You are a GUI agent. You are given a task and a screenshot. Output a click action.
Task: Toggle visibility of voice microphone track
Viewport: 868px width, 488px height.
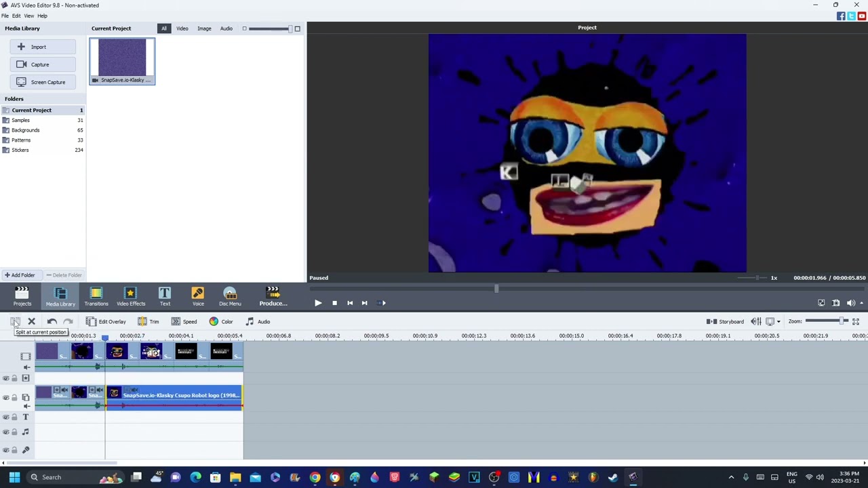coord(6,450)
